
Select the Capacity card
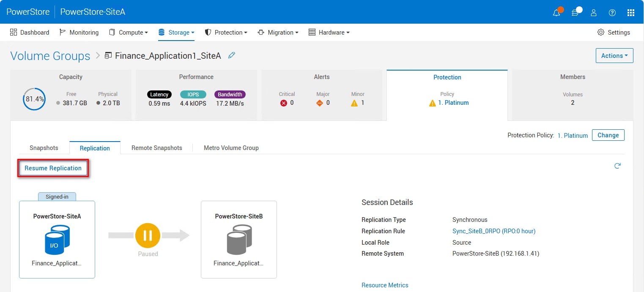(x=71, y=95)
